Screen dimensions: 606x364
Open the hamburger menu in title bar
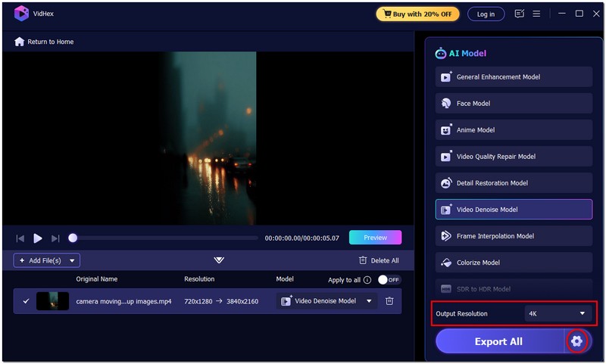536,14
